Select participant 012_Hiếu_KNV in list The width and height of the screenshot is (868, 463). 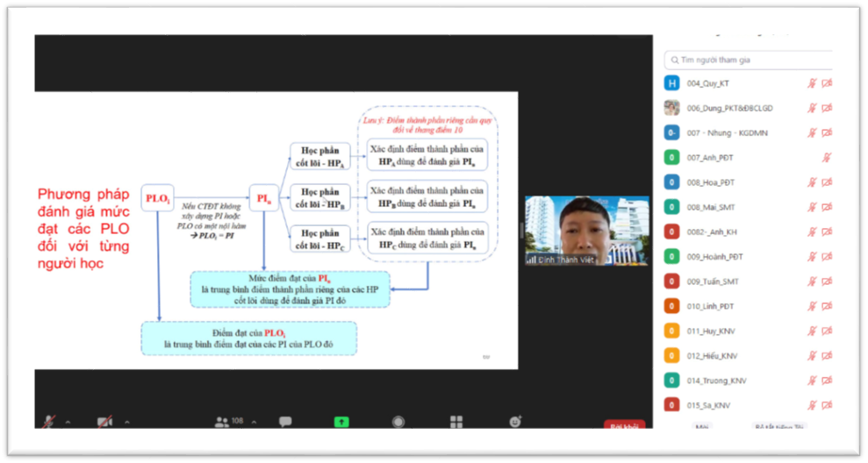coord(713,355)
